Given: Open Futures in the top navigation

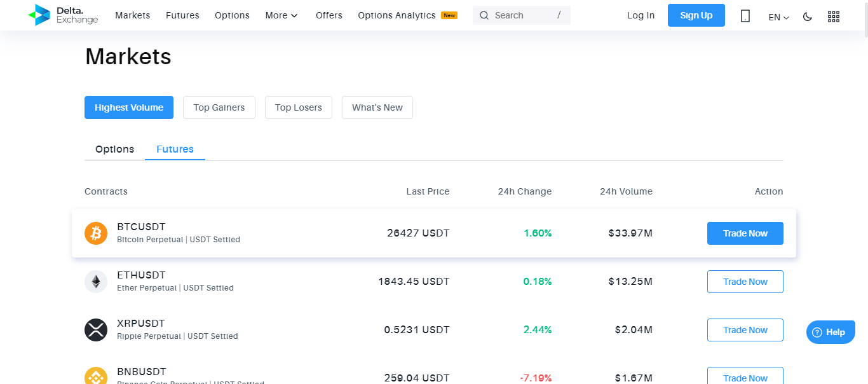Looking at the screenshot, I should coord(182,15).
